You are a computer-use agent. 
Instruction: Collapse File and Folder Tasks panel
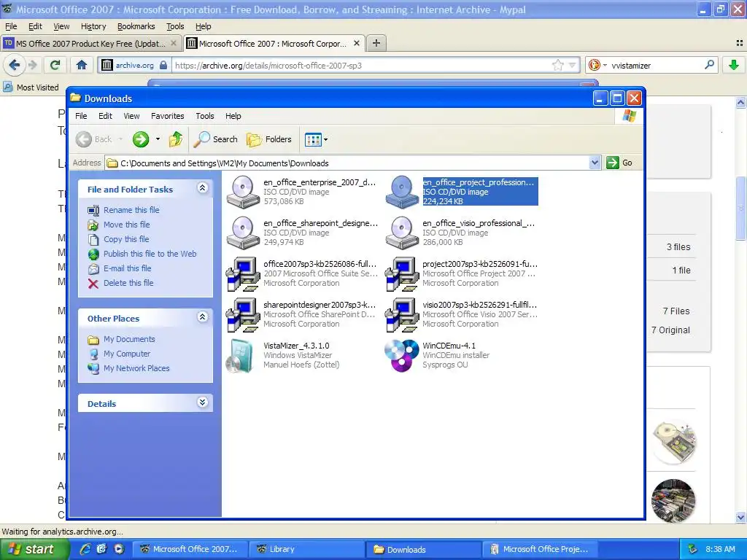pyautogui.click(x=203, y=188)
